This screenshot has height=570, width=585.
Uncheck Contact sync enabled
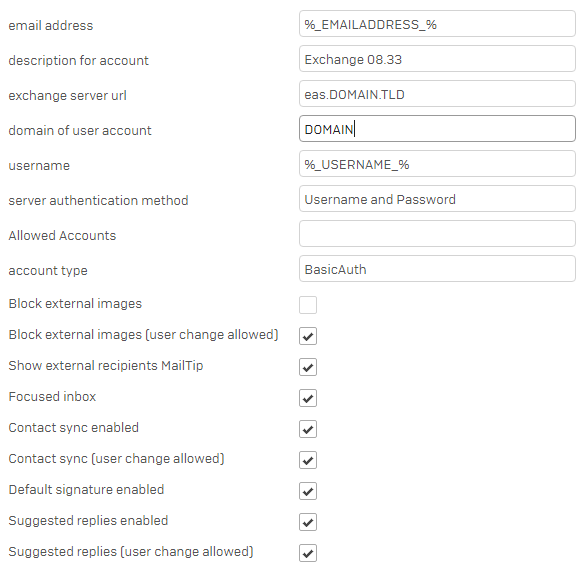click(x=308, y=429)
